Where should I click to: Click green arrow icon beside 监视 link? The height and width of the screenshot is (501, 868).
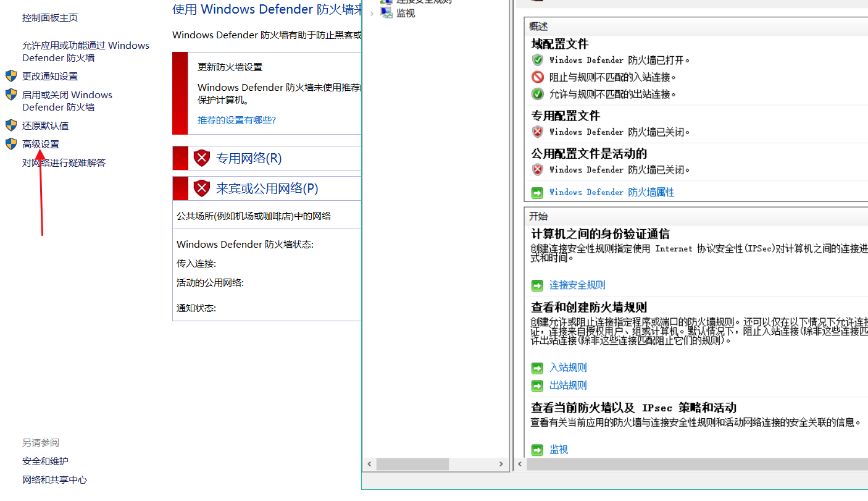click(538, 450)
